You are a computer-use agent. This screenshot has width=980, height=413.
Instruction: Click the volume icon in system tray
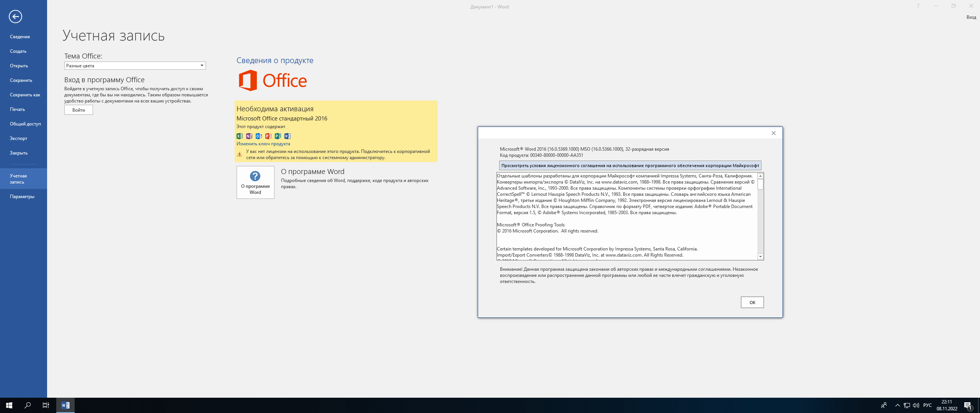[x=916, y=405]
